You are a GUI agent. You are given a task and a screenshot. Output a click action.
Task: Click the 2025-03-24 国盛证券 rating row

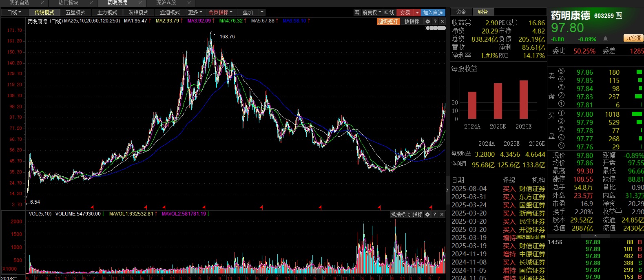[x=498, y=205]
